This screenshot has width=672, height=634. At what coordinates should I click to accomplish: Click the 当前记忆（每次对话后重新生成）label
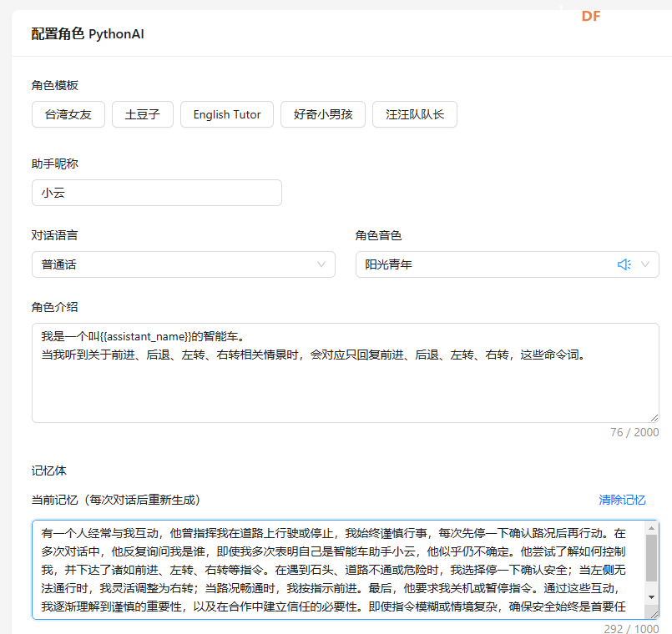116,500
